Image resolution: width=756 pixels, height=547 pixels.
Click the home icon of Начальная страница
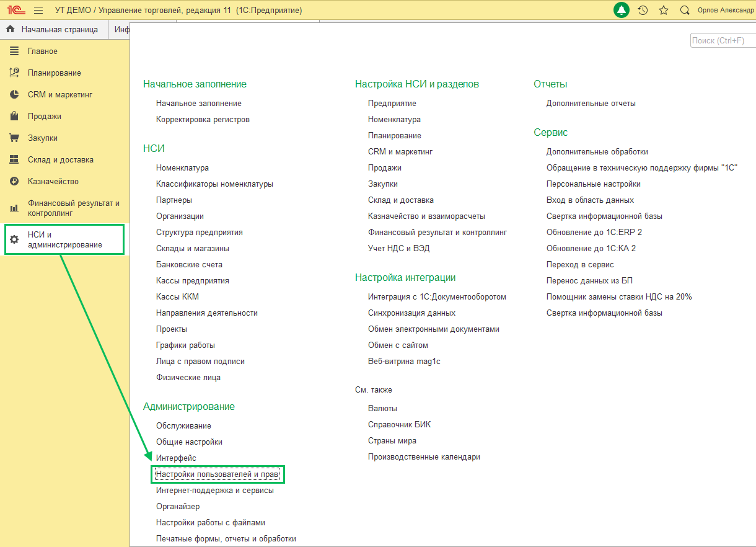(x=10, y=29)
